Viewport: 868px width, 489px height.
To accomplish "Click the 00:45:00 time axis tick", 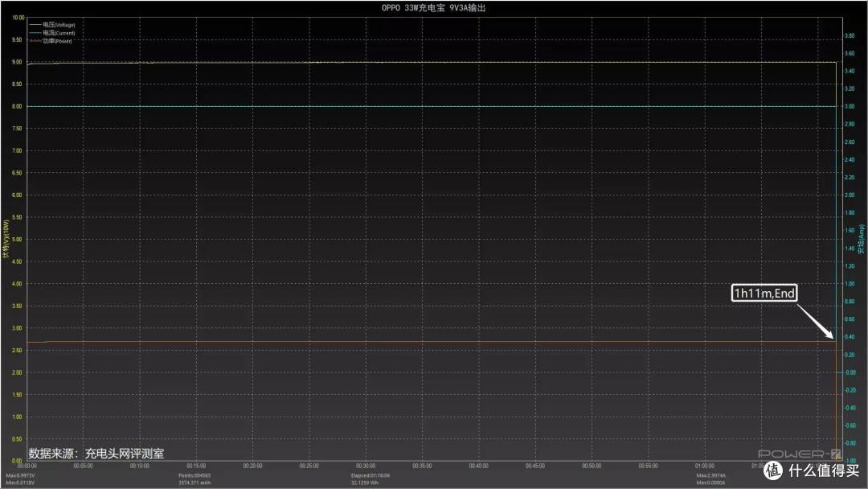I will [x=534, y=466].
